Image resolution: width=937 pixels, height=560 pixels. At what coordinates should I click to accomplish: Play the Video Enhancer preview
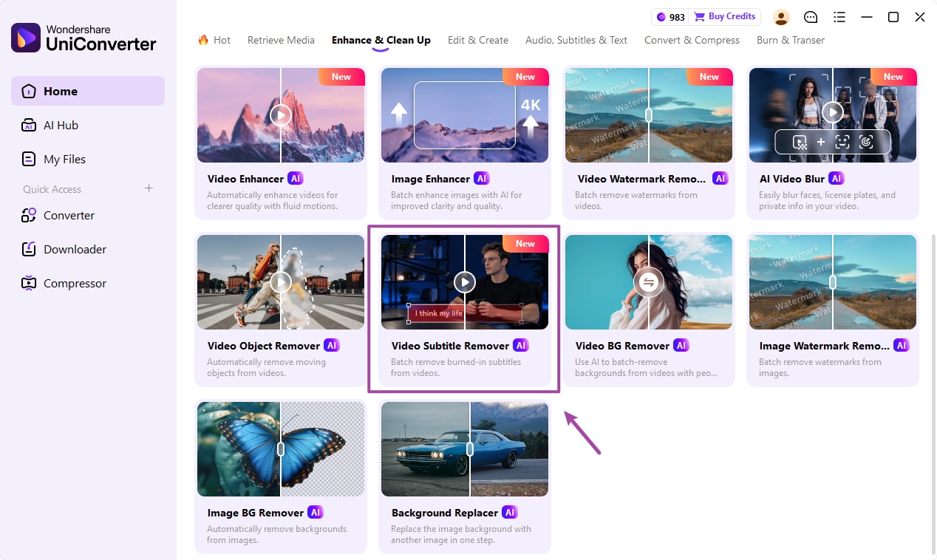coord(281,115)
